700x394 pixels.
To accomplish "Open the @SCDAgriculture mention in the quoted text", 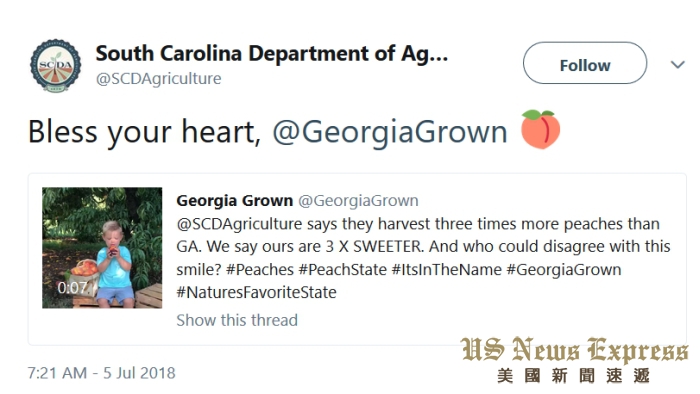I will coord(239,224).
